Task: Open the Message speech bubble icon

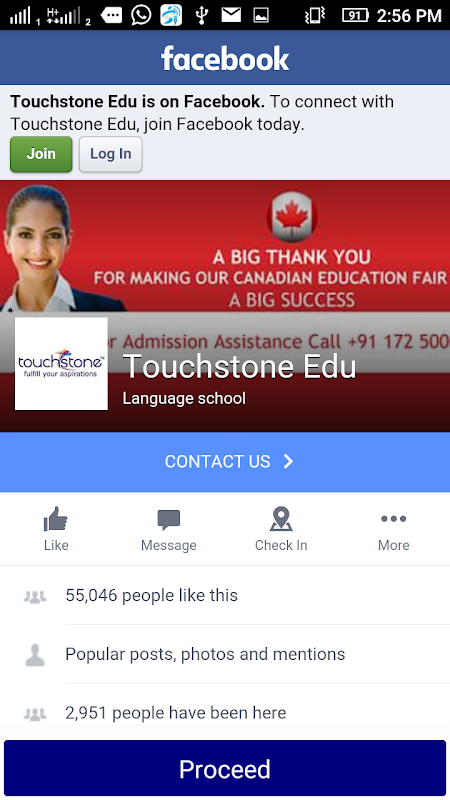Action: tap(168, 520)
